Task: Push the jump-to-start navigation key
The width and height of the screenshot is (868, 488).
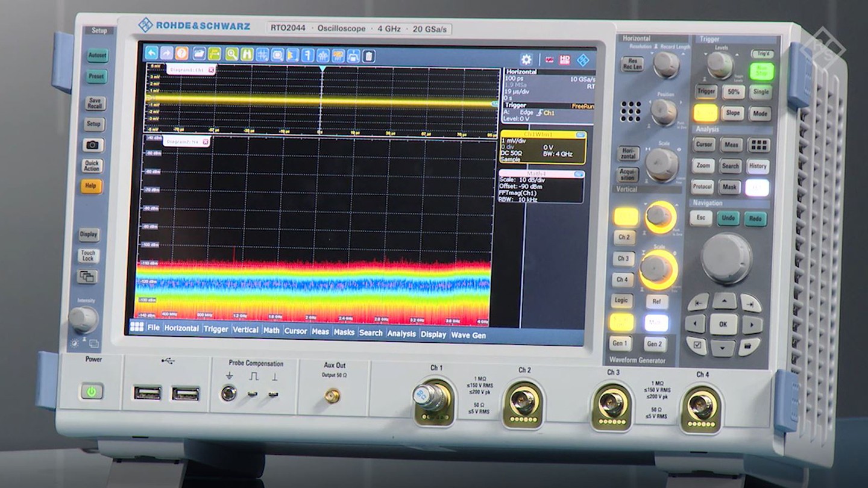Action: click(698, 302)
